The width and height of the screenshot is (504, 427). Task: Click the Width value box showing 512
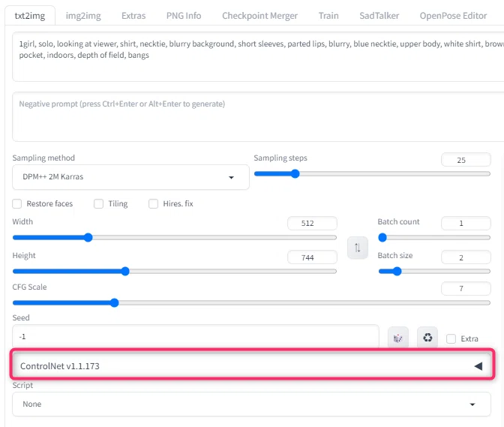point(312,223)
